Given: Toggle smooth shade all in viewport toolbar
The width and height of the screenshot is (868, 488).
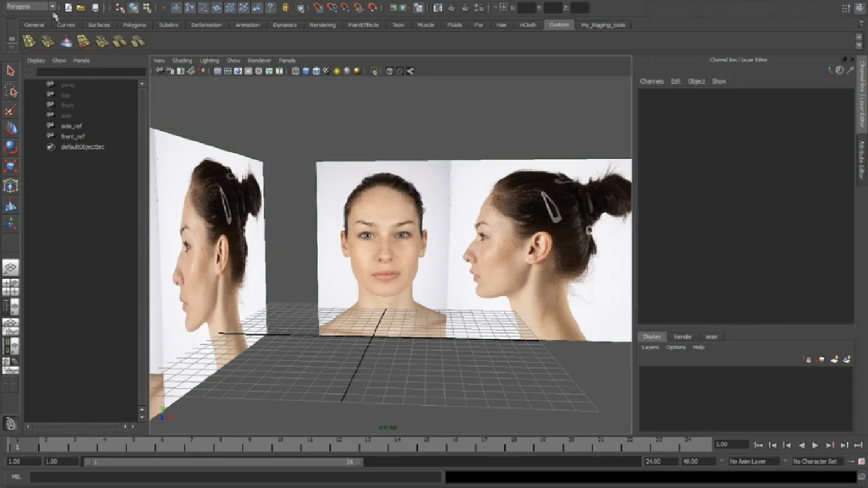Looking at the screenshot, I should click(306, 71).
